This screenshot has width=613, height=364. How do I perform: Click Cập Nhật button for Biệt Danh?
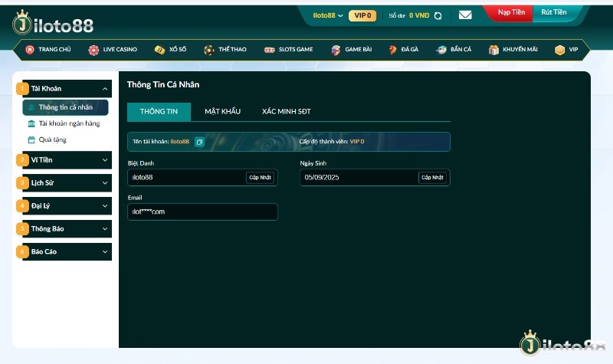point(260,178)
